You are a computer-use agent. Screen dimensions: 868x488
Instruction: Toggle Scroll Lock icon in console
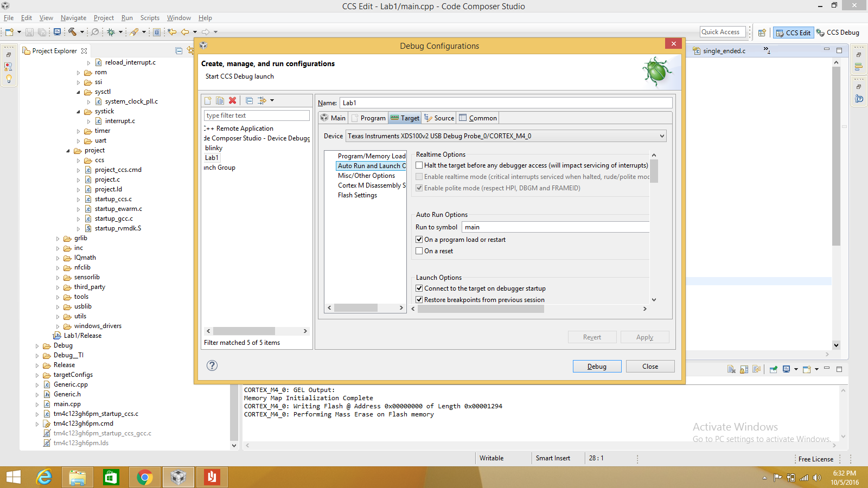[744, 369]
